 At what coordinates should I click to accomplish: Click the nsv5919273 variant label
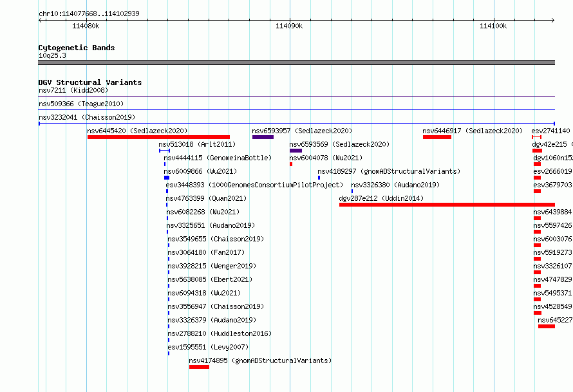click(x=553, y=252)
